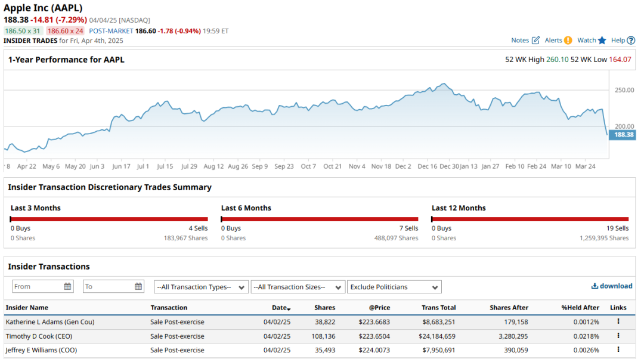Click the $223.6683 price cell
This screenshot has height=359, width=644.
coord(374,322)
